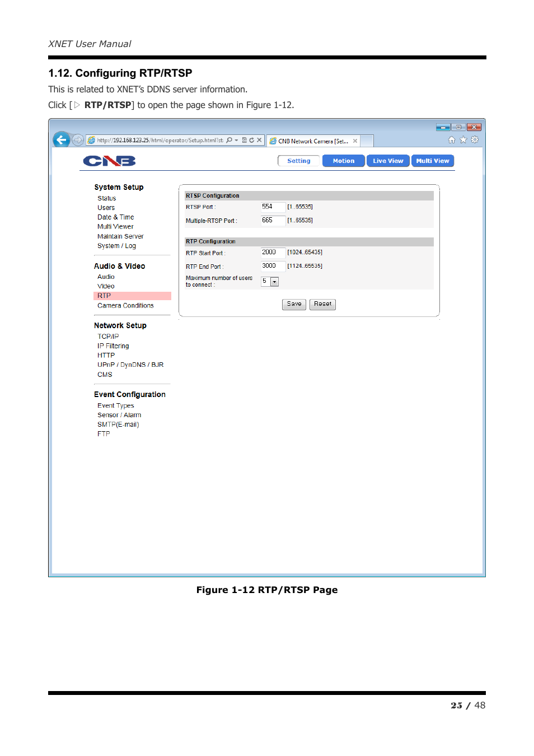Image resolution: width=534 pixels, height=756 pixels.
Task: Close the browser window
Action: (474, 127)
